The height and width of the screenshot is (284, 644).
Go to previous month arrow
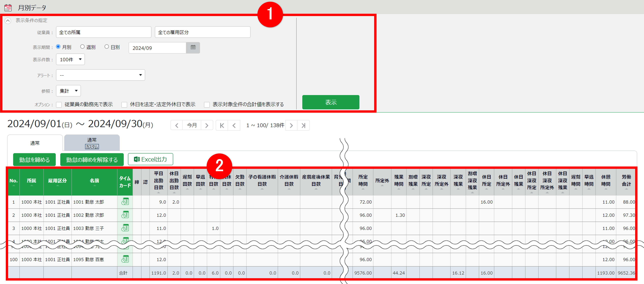point(177,125)
